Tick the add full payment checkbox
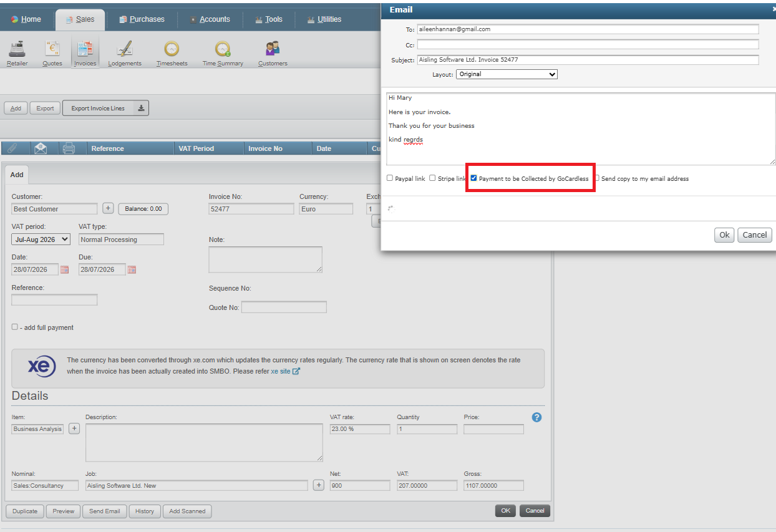776x532 pixels. [15, 327]
